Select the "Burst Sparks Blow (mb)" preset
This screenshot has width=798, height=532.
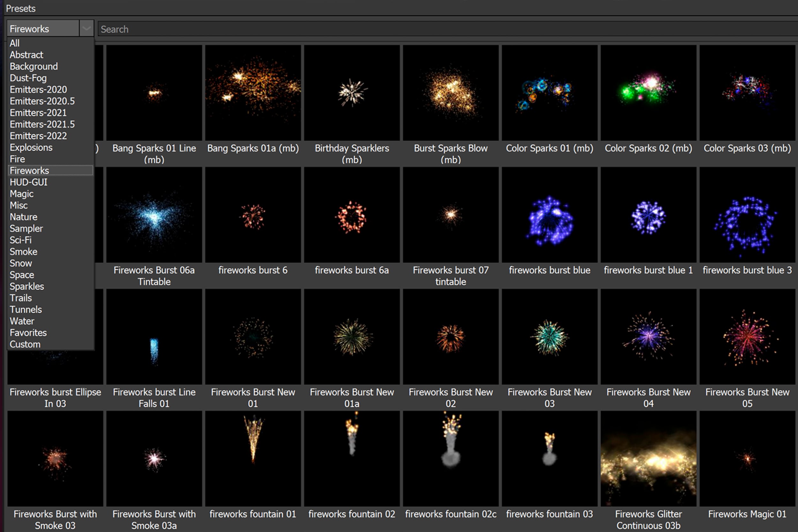451,92
